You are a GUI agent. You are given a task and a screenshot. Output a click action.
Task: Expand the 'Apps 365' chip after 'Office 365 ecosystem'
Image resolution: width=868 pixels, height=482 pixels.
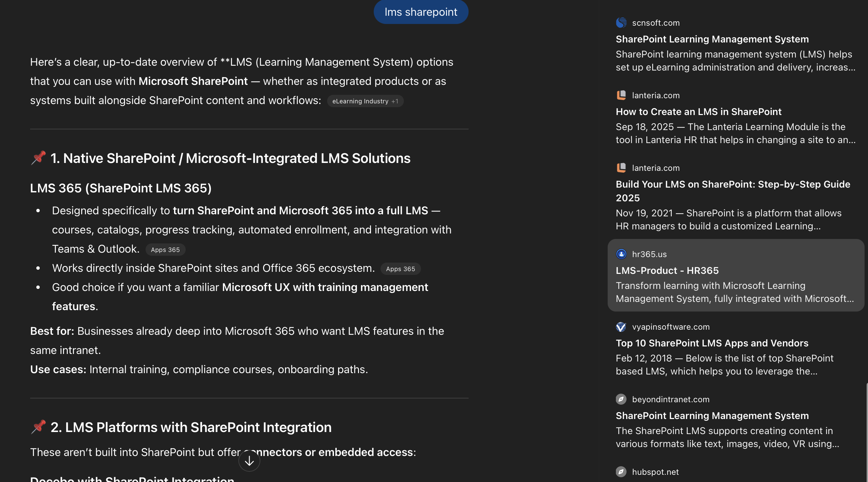tap(400, 269)
